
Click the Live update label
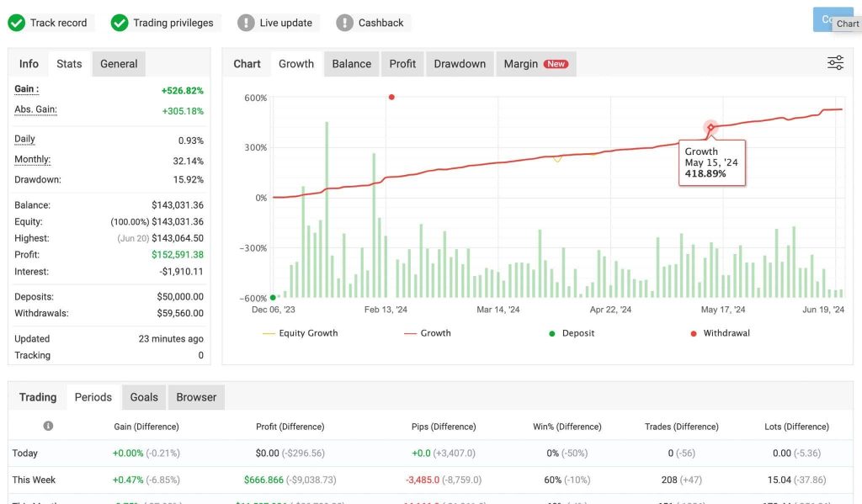pos(286,23)
